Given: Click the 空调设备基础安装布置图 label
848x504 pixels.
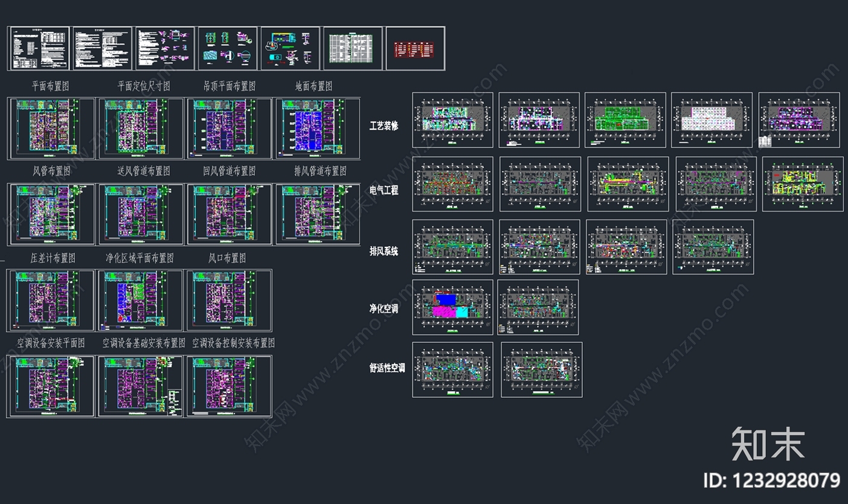Looking at the screenshot, I should [x=144, y=343].
